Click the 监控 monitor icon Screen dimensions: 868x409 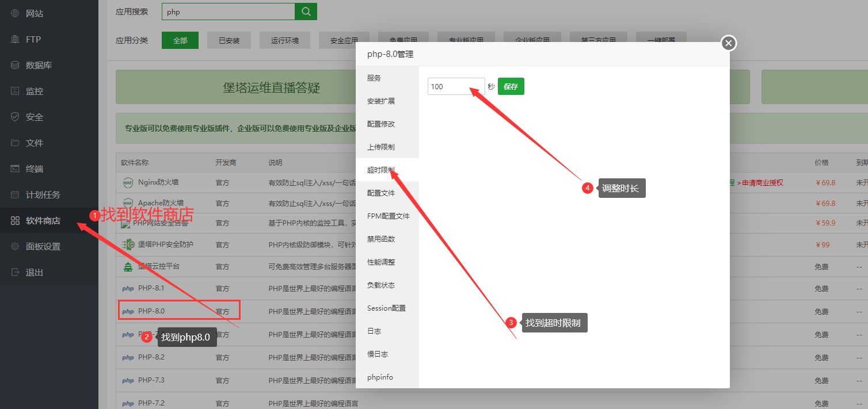(x=15, y=91)
